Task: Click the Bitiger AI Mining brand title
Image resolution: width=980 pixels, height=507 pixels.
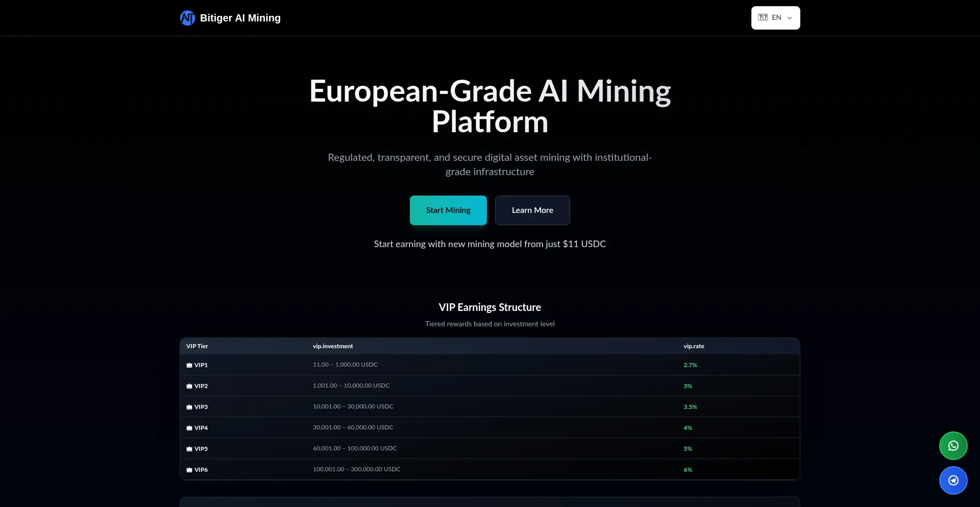Action: click(240, 18)
